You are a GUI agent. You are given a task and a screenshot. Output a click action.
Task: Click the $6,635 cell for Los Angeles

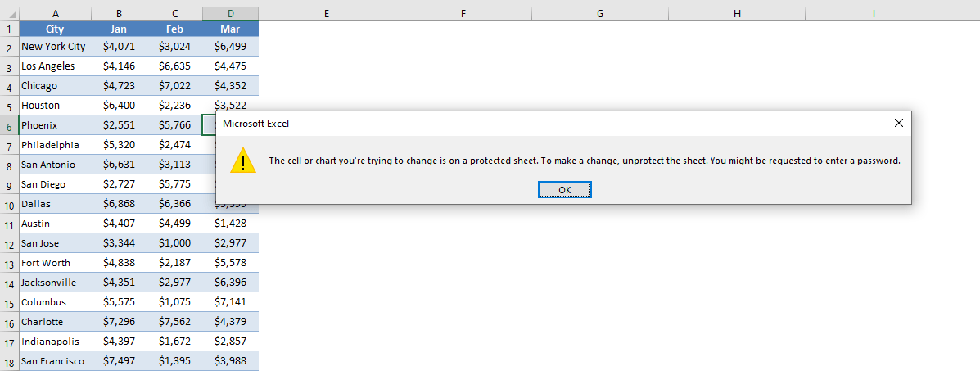click(174, 66)
